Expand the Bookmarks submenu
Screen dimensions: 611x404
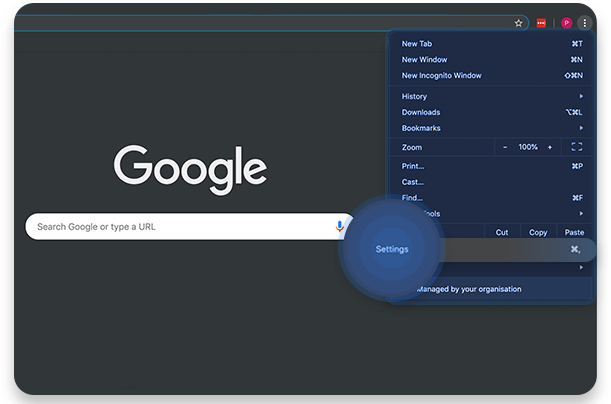click(492, 128)
